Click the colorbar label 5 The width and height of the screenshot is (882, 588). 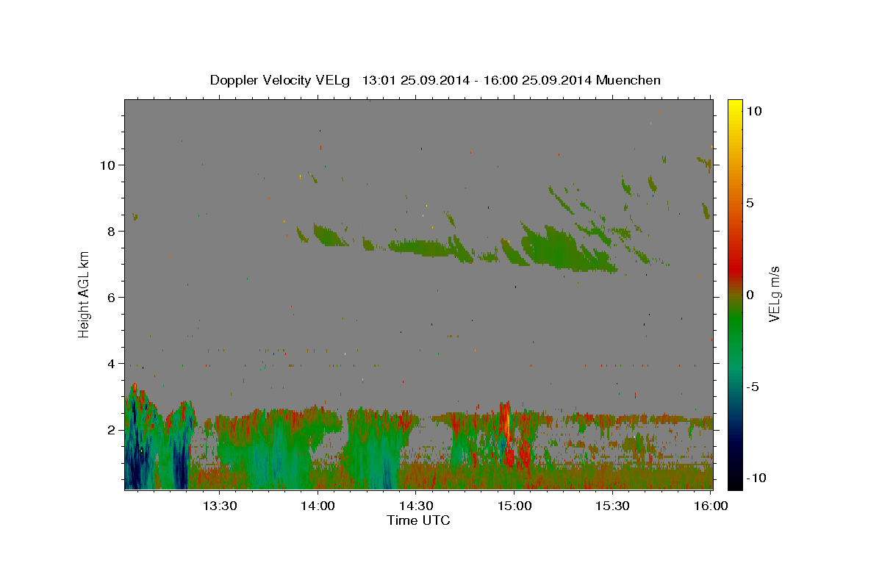click(750, 203)
